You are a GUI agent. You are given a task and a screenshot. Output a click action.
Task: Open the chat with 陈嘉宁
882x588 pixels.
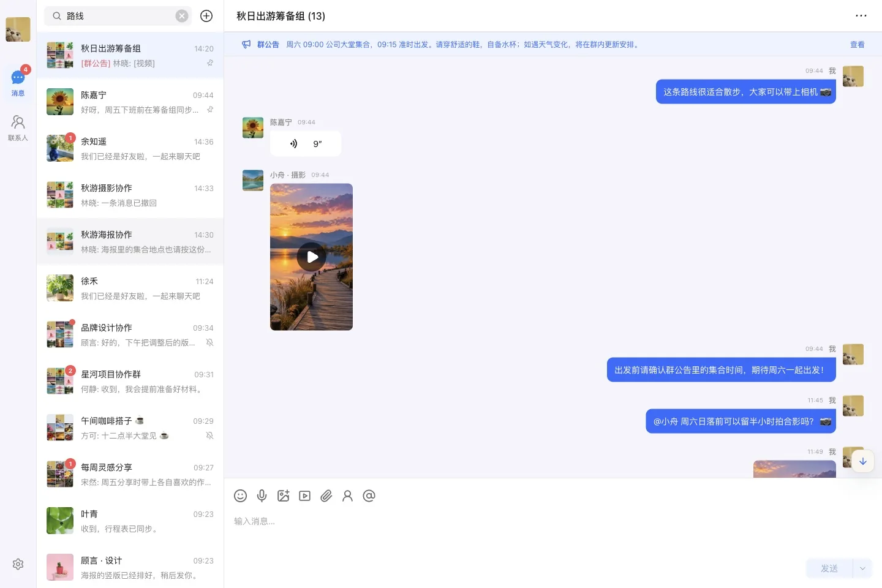point(130,102)
